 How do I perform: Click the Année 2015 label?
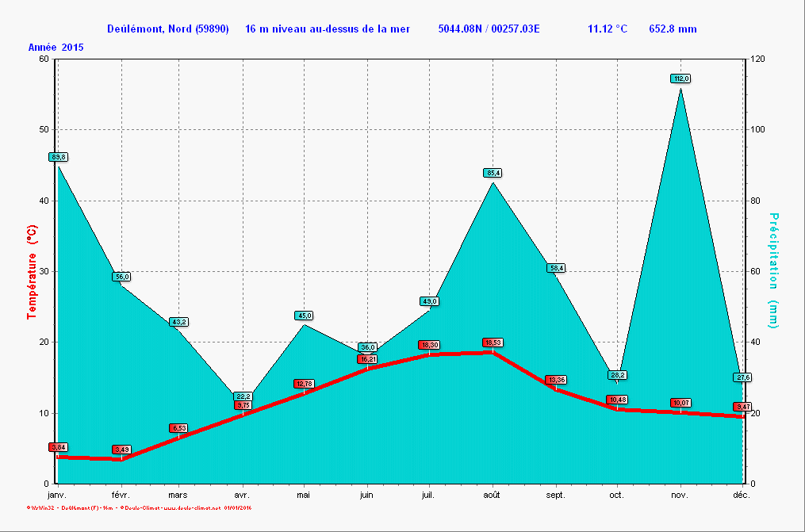(x=56, y=48)
